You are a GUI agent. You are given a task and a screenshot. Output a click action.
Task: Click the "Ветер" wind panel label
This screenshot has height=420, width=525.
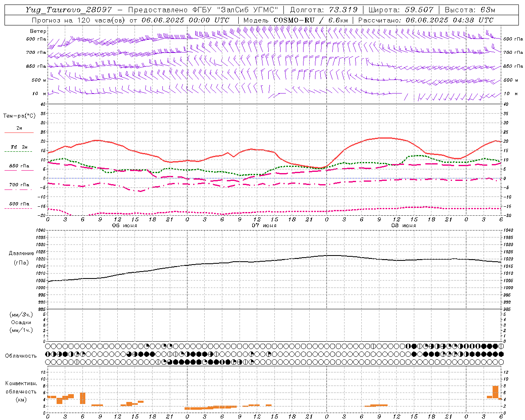click(38, 31)
